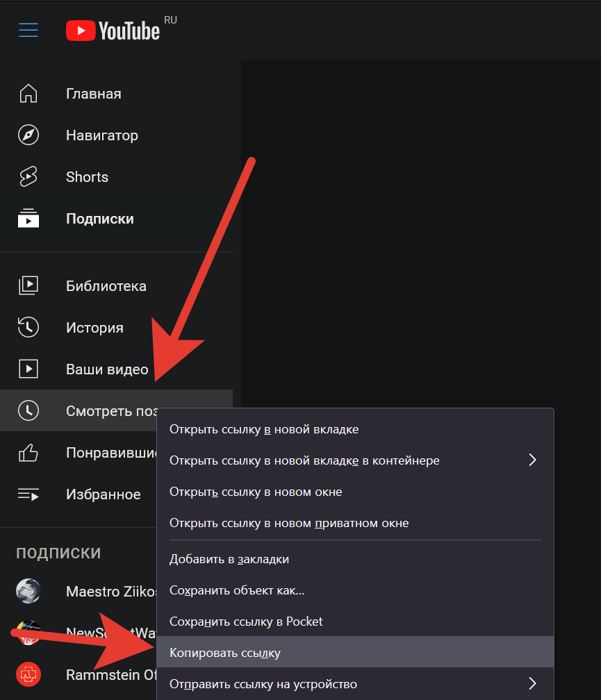
Task: Click the thumbs-up Понравившиеся icon
Action: [x=28, y=453]
